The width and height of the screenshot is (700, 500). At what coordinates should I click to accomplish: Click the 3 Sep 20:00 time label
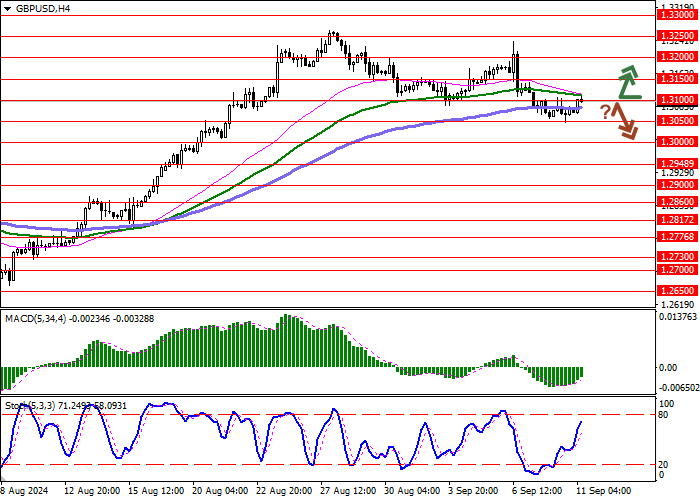475,491
